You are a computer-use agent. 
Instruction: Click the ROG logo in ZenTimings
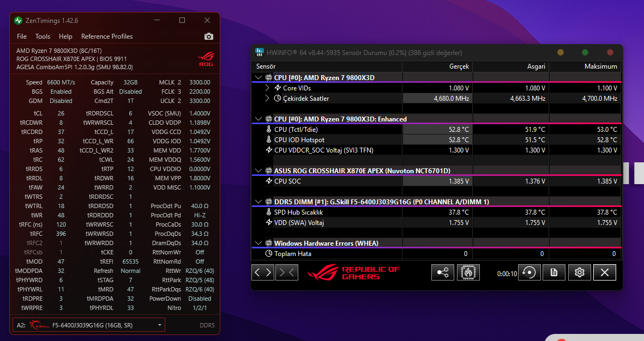click(206, 59)
